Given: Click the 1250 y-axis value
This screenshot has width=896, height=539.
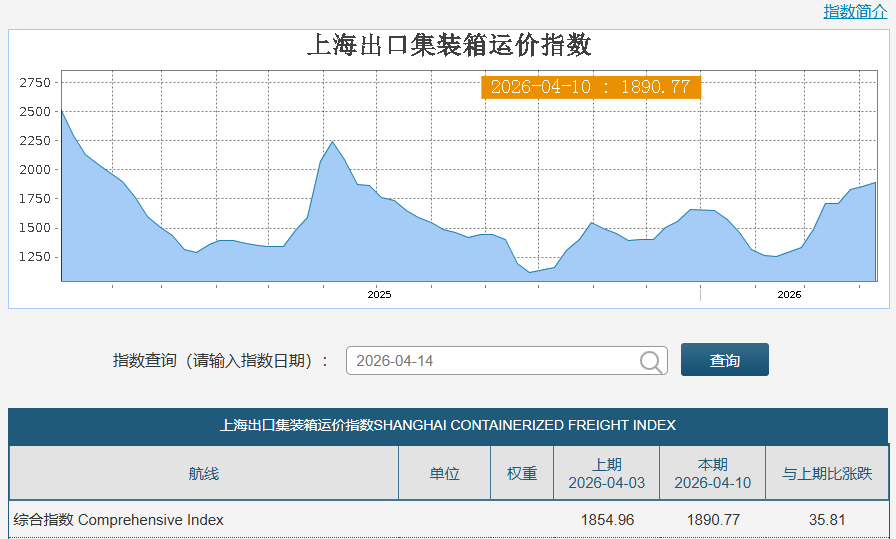Looking at the screenshot, I should (35, 258).
